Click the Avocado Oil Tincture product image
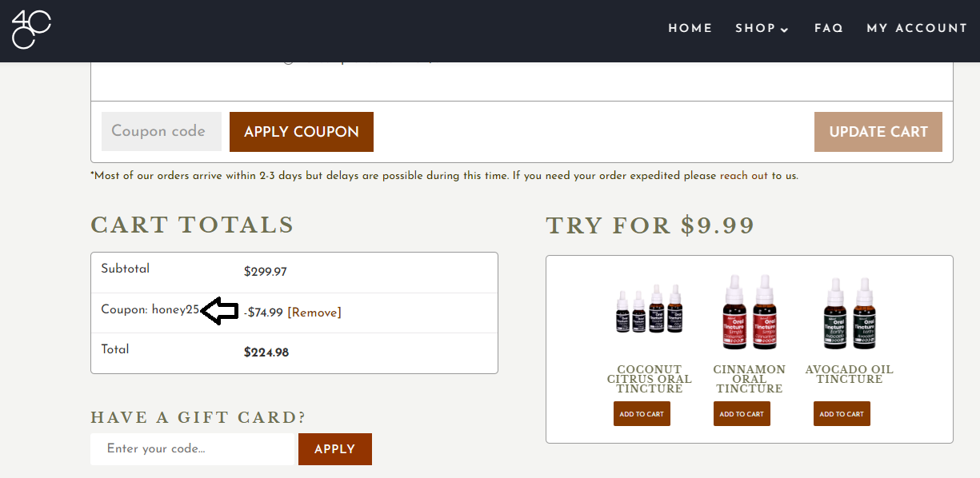 pyautogui.click(x=850, y=312)
